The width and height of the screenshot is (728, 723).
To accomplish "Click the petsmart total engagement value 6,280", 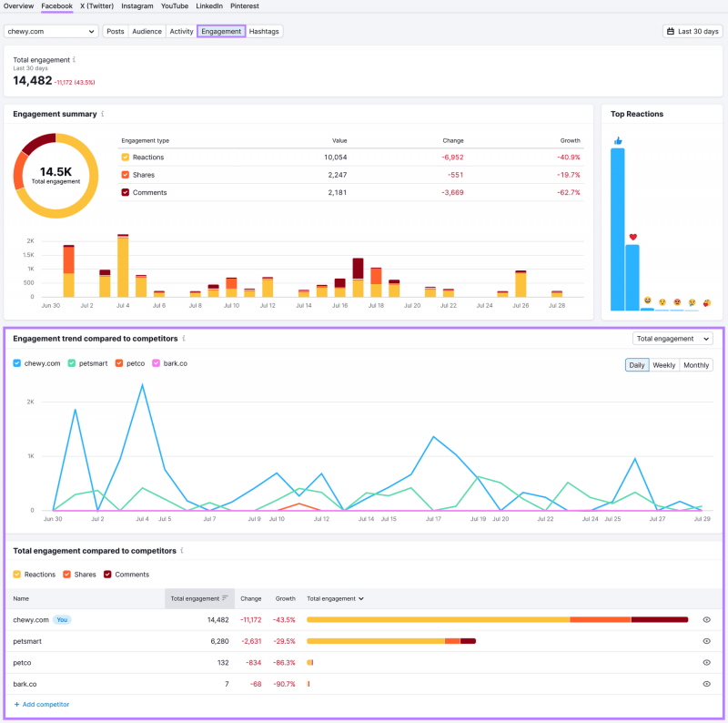I will [219, 641].
